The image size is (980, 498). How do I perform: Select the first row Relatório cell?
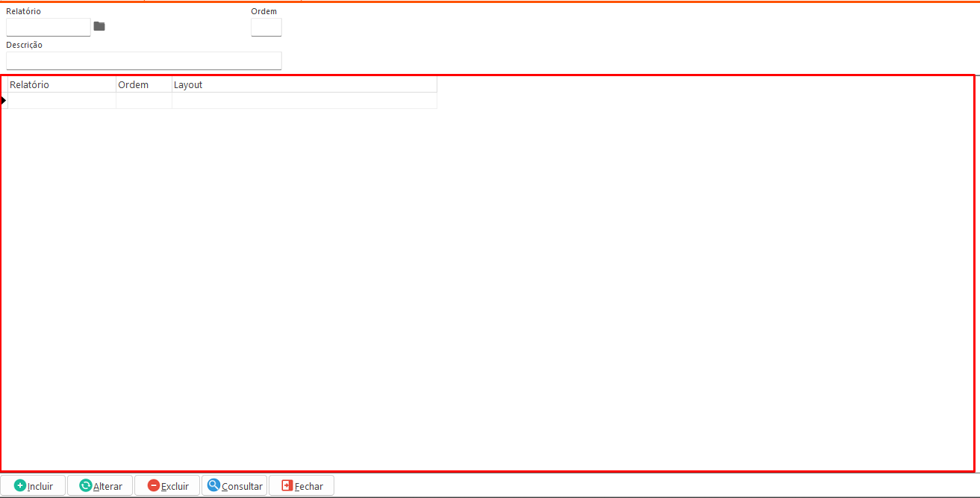[x=61, y=101]
